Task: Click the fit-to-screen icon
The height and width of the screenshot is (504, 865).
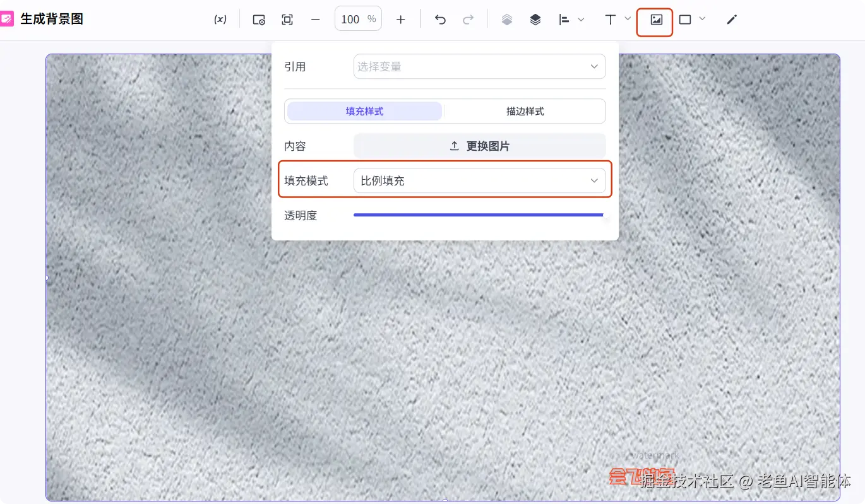Action: tap(287, 20)
